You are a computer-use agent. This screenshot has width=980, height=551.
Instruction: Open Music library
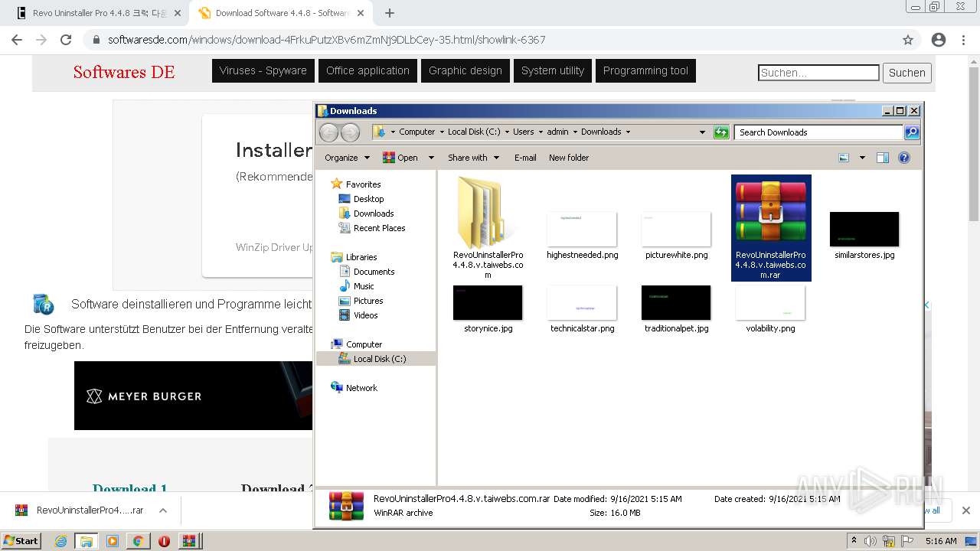(x=356, y=286)
